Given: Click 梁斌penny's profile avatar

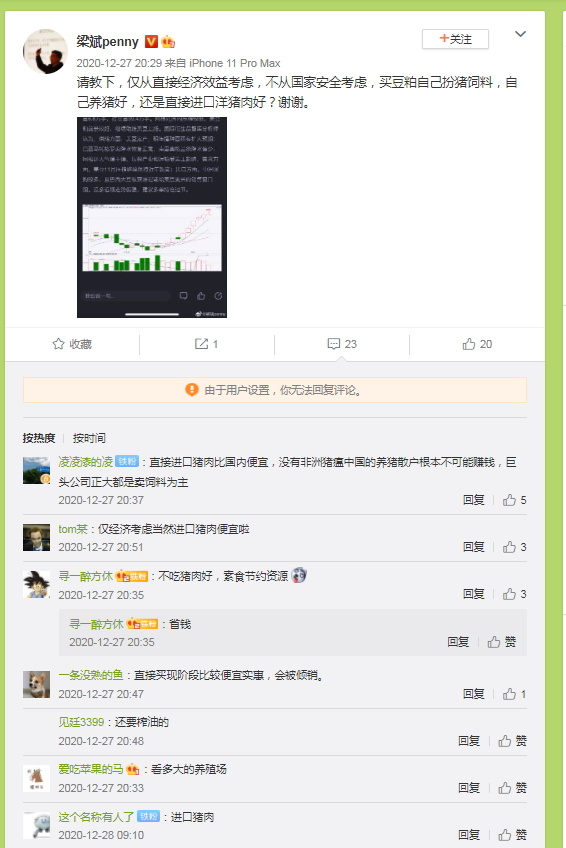Looking at the screenshot, I should click(x=45, y=51).
